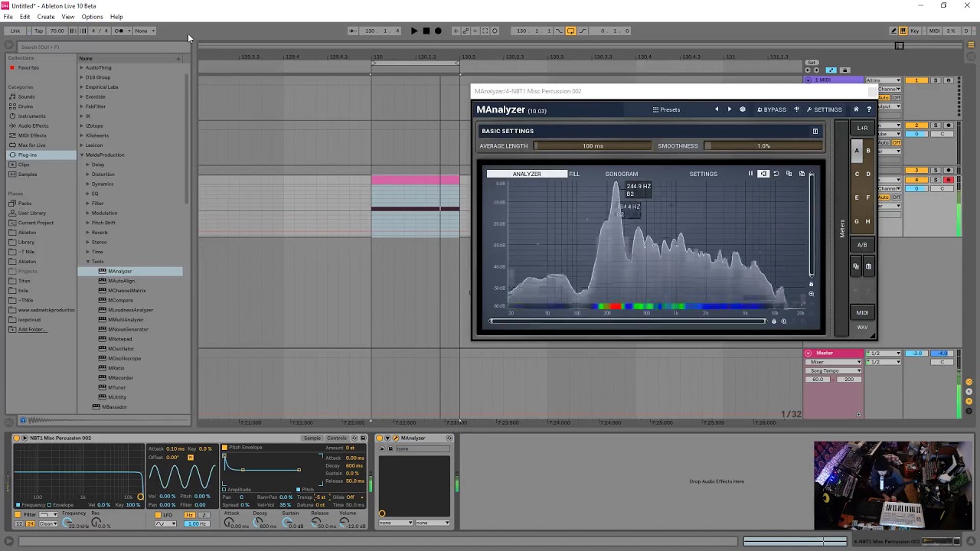Toggle the Fill option
This screenshot has width=980, height=551.
tap(574, 174)
